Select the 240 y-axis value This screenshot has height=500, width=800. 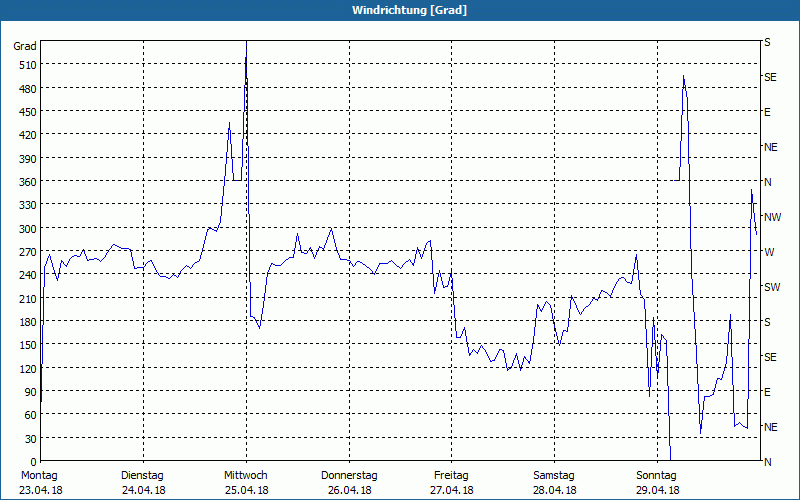pos(28,275)
